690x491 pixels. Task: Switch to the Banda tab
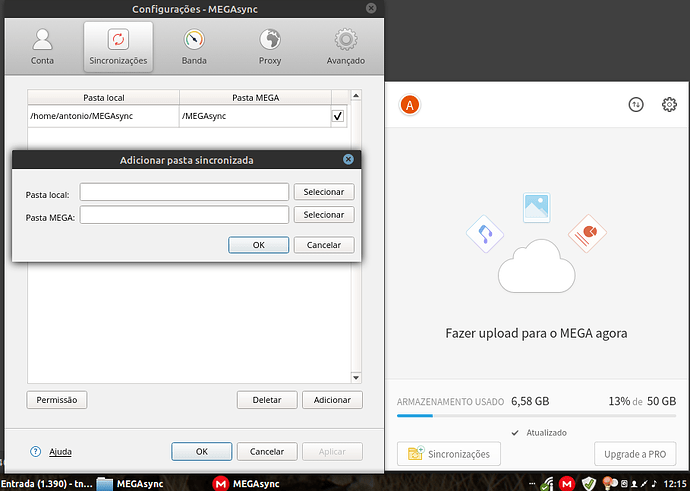pyautogui.click(x=194, y=47)
